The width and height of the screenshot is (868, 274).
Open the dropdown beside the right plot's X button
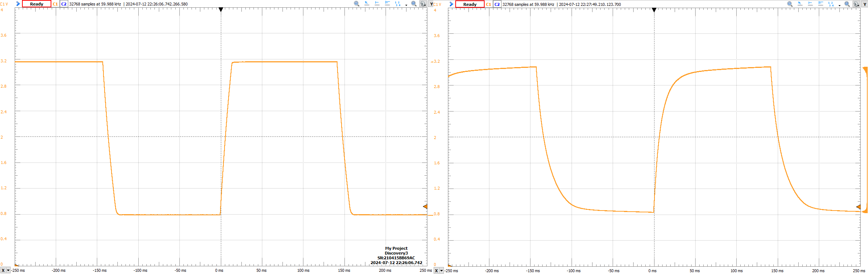441,271
